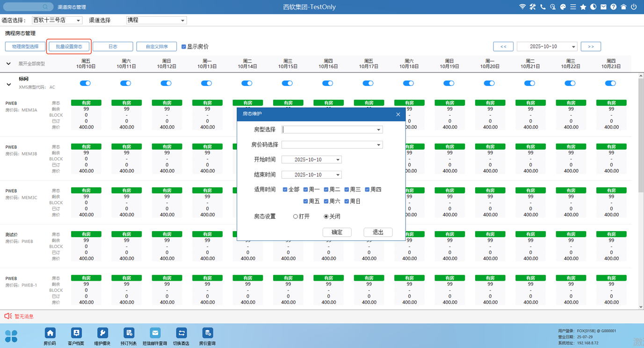Click the 维护模块 wrench icon
644x348 pixels.
[102, 333]
